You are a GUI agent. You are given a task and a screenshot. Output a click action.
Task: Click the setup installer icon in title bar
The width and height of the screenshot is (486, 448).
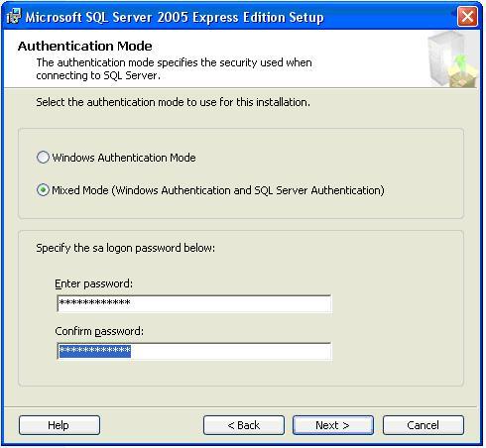(14, 16)
